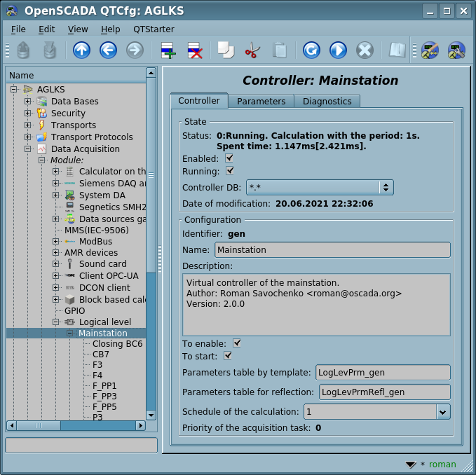476x475 pixels.
Task: Click the roman user name in status bar
Action: tap(442, 464)
